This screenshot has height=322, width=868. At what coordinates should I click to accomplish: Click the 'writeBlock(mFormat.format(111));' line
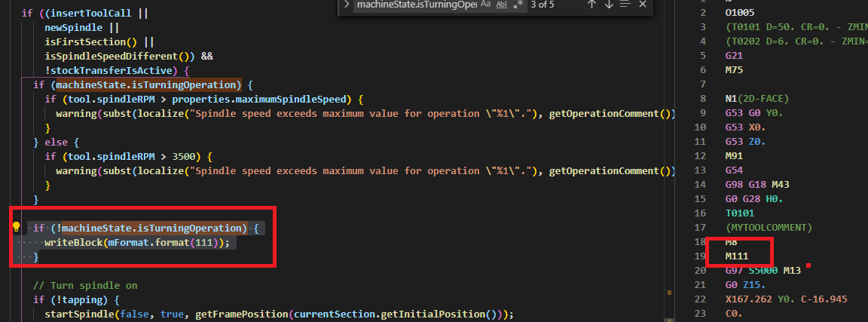tap(136, 242)
